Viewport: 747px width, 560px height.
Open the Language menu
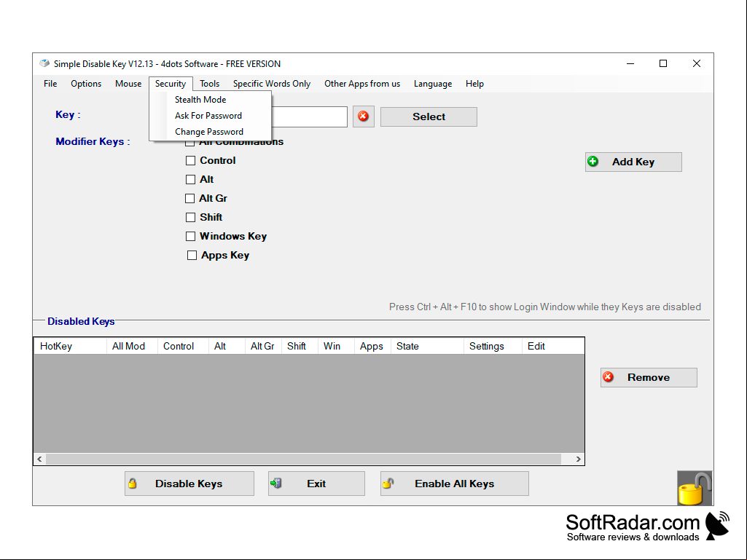433,83
